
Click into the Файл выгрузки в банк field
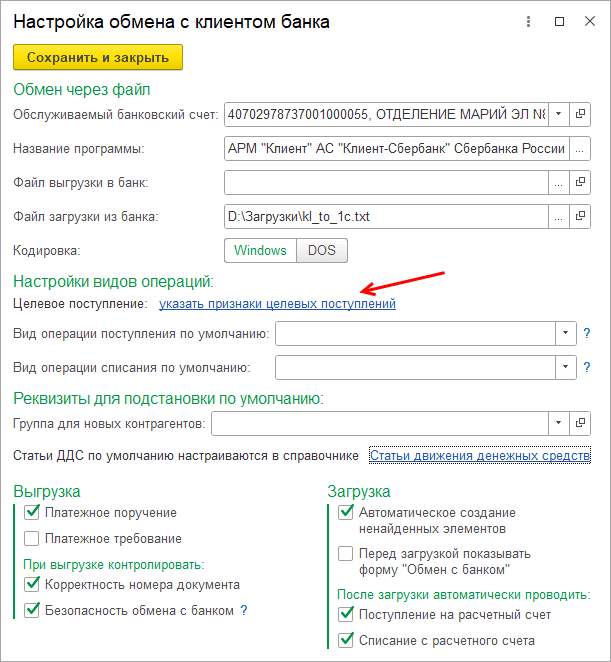click(x=386, y=182)
